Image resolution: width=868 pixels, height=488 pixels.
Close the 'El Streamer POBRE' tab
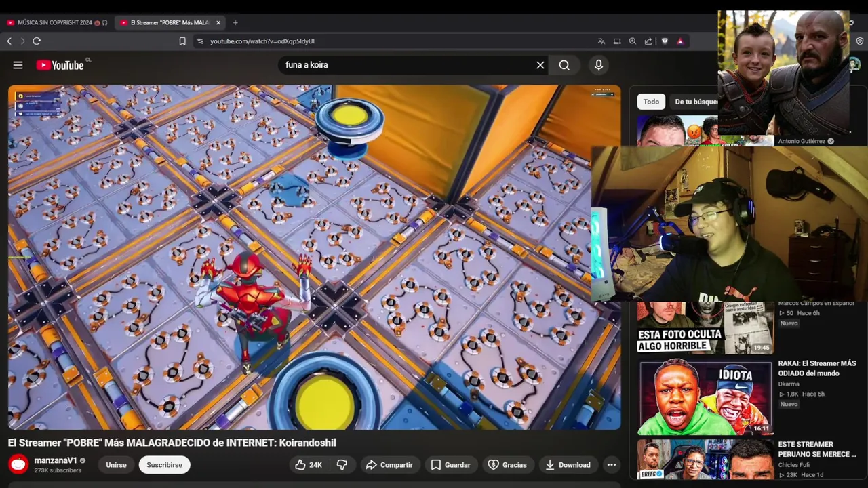pyautogui.click(x=218, y=22)
